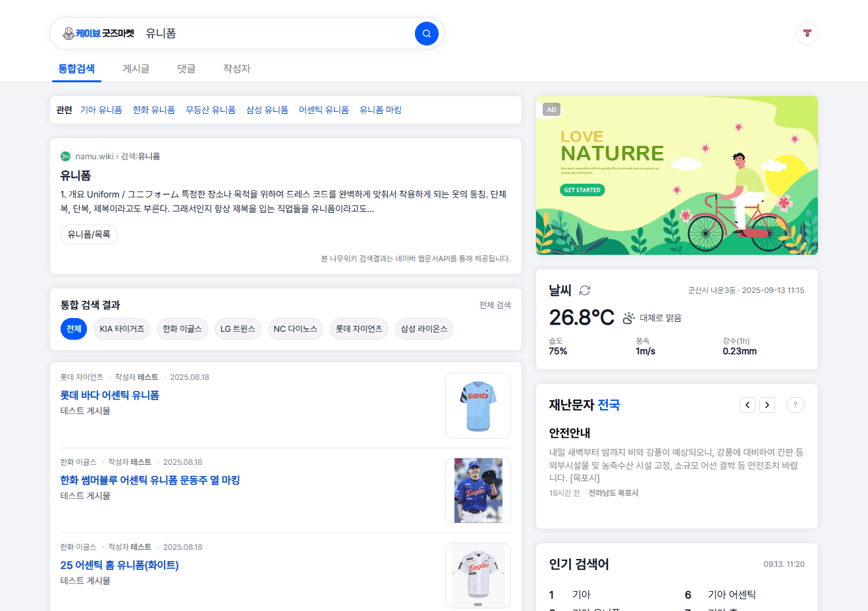Screen dimensions: 868x611
Task: Refresh the weather widget
Action: click(x=585, y=290)
